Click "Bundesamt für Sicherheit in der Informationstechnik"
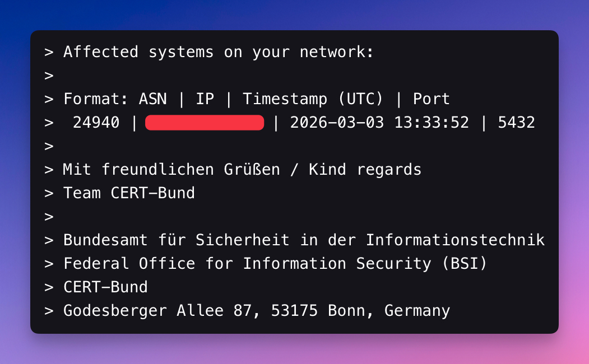This screenshot has width=589, height=364. click(304, 240)
